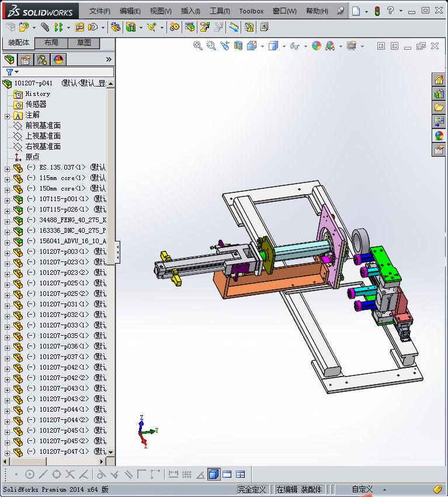Image resolution: width=448 pixels, height=497 pixels.
Task: Click the Performance Evaluation warning icon
Action: (249, 27)
